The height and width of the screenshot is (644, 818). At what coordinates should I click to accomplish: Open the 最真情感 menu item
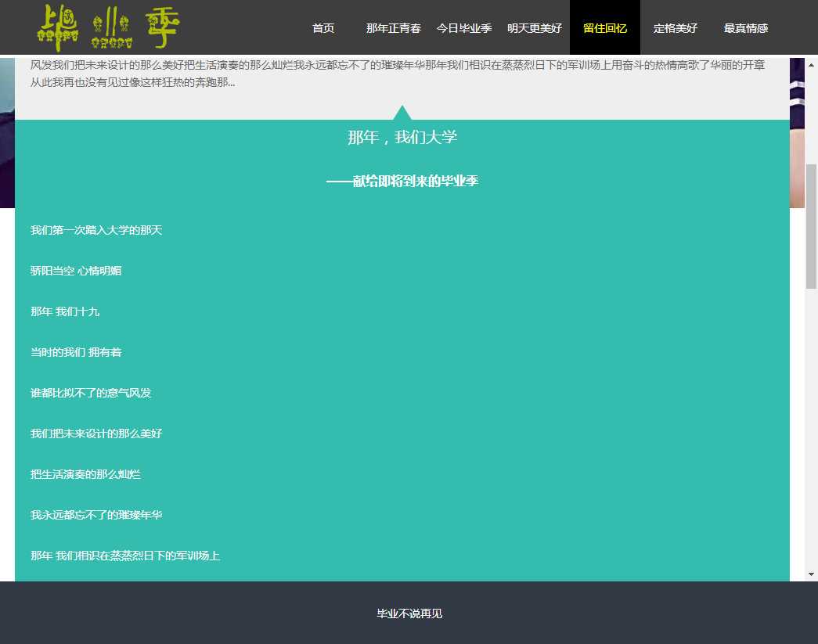click(x=745, y=28)
